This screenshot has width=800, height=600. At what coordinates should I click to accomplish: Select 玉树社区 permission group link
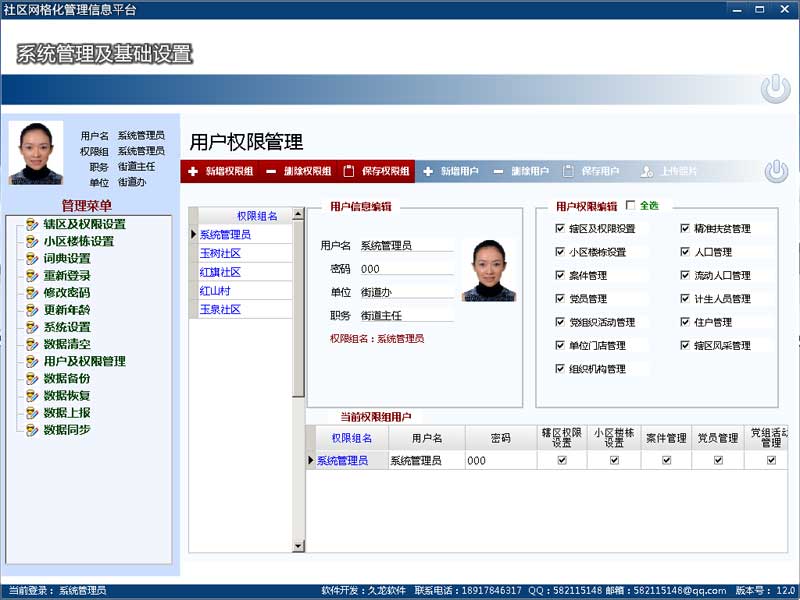[220, 253]
